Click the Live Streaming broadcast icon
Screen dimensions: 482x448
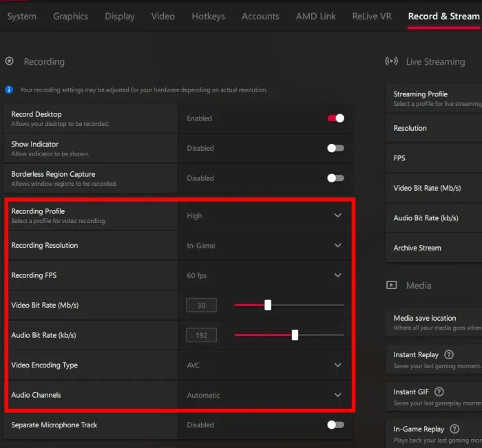point(391,61)
